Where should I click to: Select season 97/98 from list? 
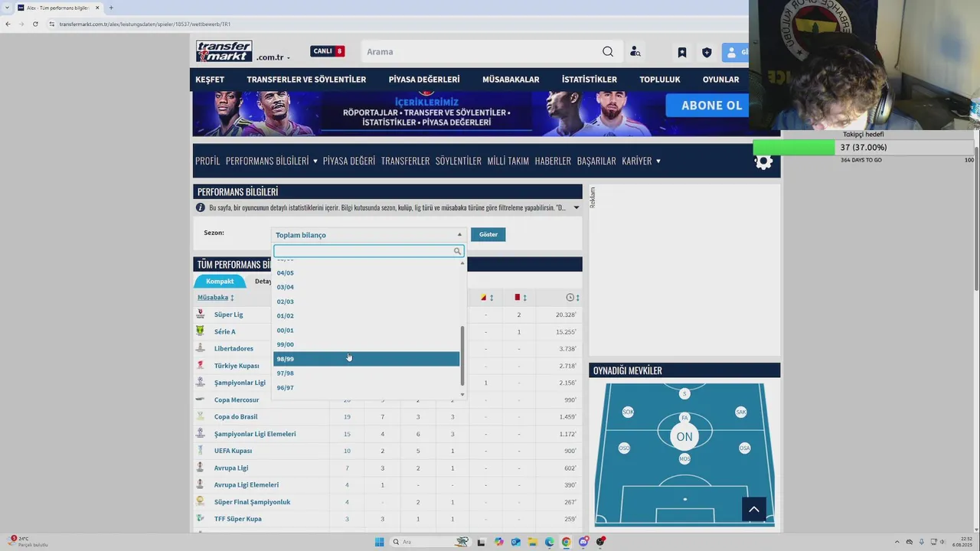(x=366, y=373)
